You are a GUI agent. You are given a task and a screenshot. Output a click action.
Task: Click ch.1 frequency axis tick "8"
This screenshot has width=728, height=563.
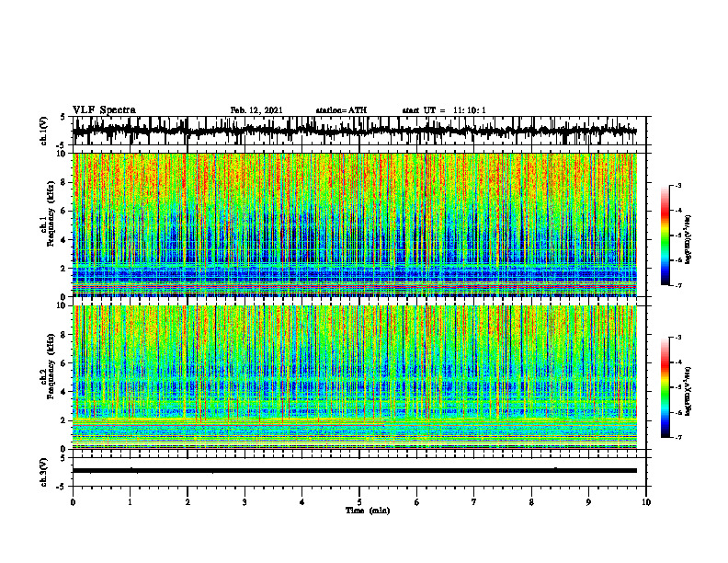coord(63,182)
